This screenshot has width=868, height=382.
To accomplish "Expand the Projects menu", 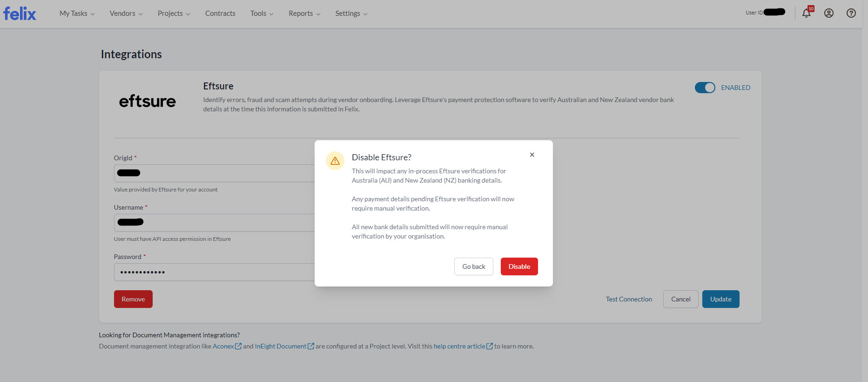I will [x=174, y=14].
